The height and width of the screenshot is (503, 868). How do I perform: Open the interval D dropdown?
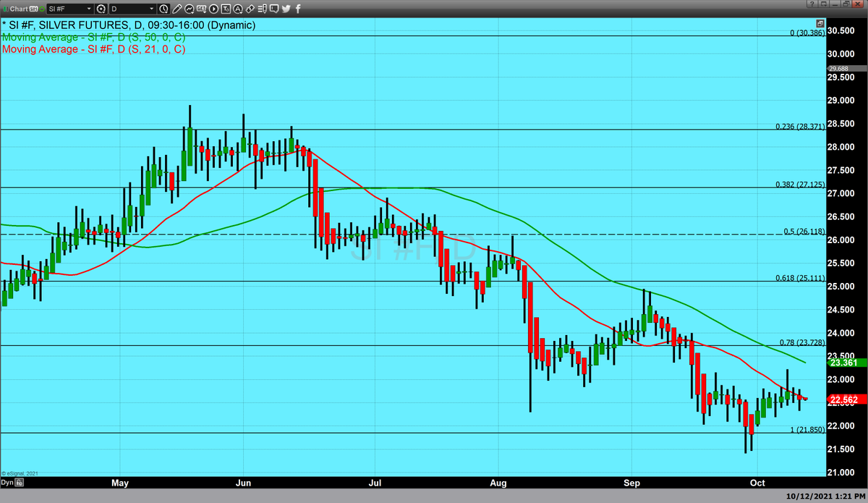132,9
